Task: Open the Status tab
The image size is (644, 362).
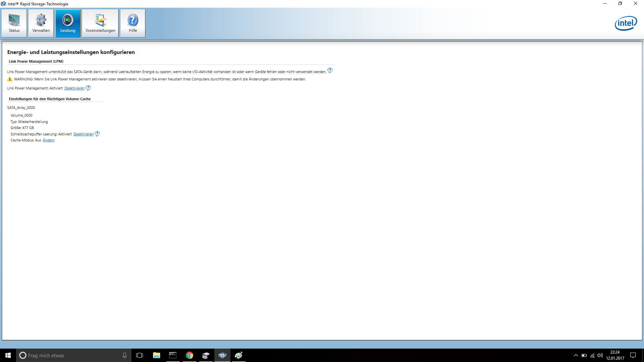Action: 14,23
